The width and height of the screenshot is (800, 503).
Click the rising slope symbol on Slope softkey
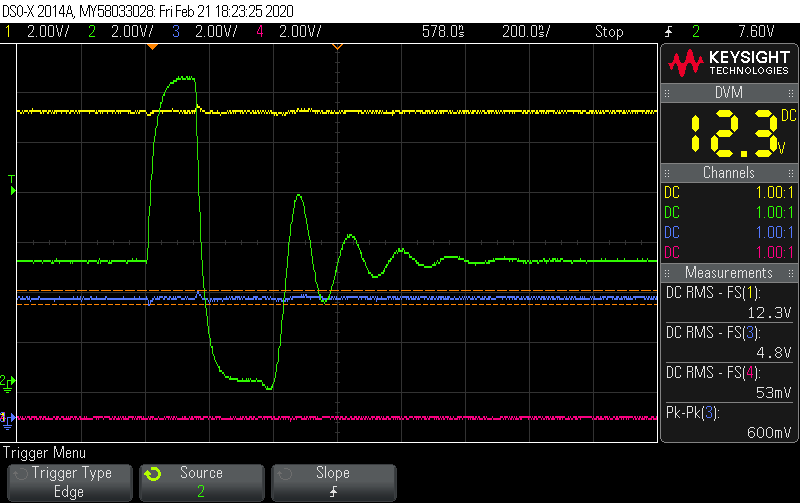pos(333,492)
